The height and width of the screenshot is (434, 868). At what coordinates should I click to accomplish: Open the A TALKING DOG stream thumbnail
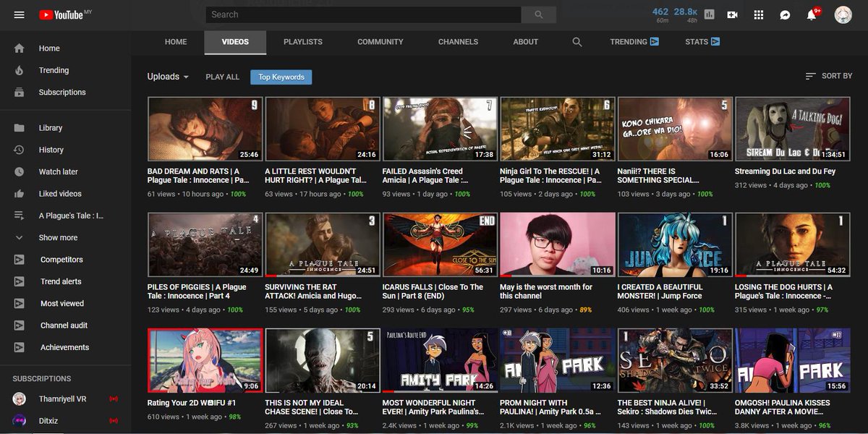(793, 129)
